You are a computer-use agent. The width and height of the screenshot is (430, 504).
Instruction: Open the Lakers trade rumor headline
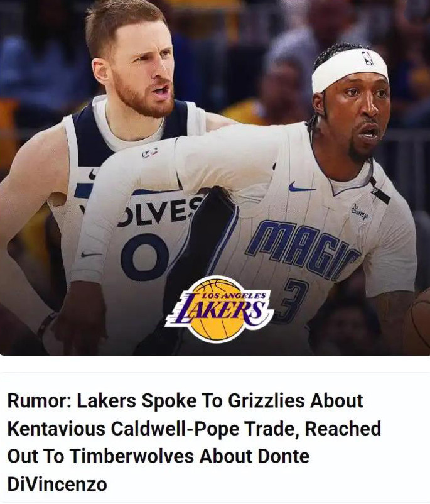click(x=194, y=442)
